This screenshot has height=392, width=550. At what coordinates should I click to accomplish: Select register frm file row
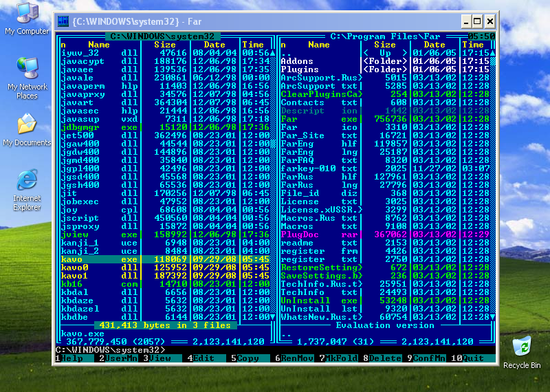385,251
